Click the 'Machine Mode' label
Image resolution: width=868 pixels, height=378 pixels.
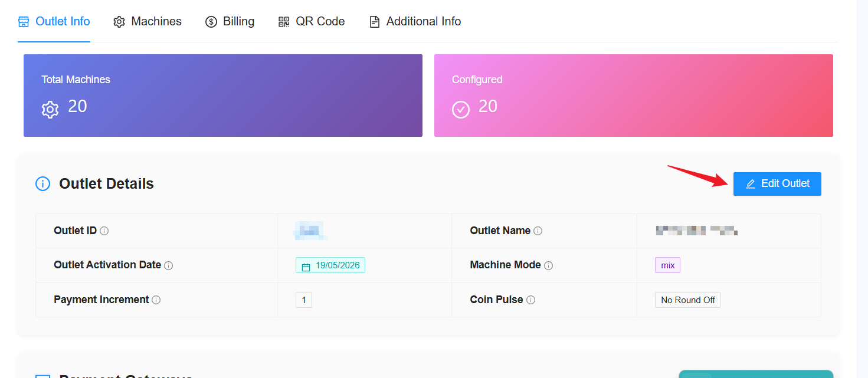[506, 265]
